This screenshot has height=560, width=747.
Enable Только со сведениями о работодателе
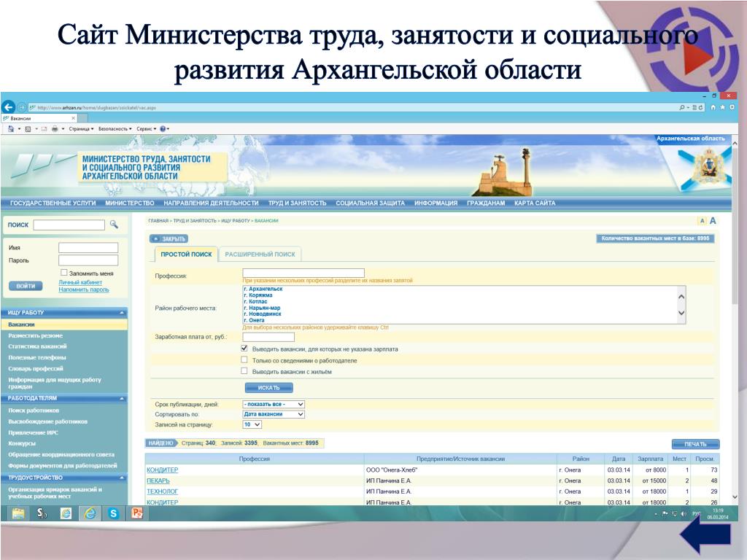tap(244, 360)
